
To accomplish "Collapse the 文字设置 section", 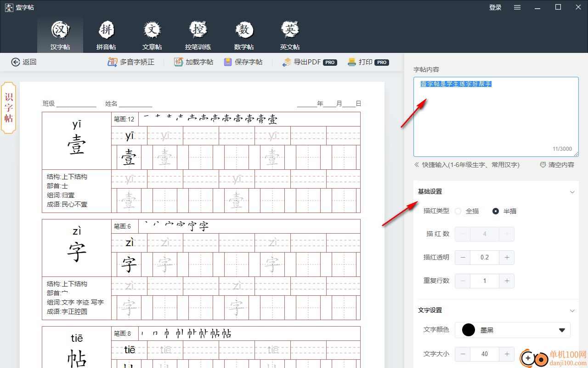I will click(572, 310).
